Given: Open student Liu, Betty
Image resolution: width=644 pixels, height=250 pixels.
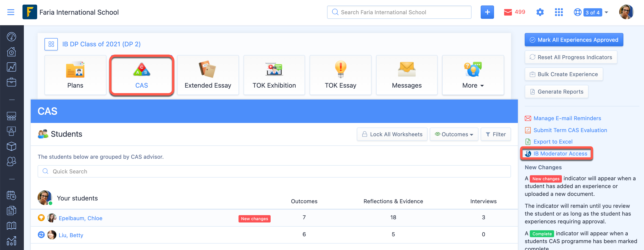Looking at the screenshot, I should tap(71, 235).
